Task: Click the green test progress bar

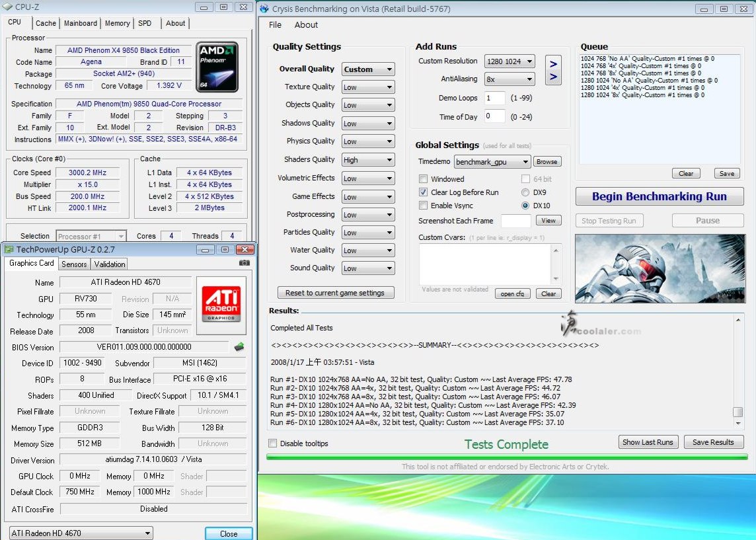Action: point(506,456)
